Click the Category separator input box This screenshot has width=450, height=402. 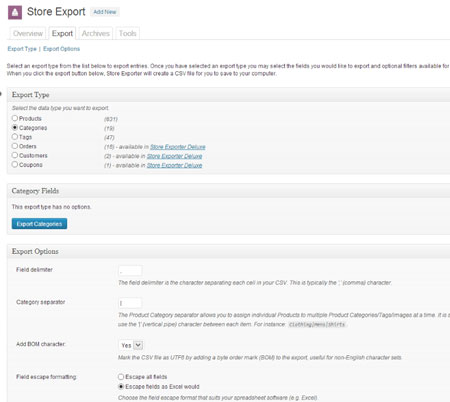point(130,303)
